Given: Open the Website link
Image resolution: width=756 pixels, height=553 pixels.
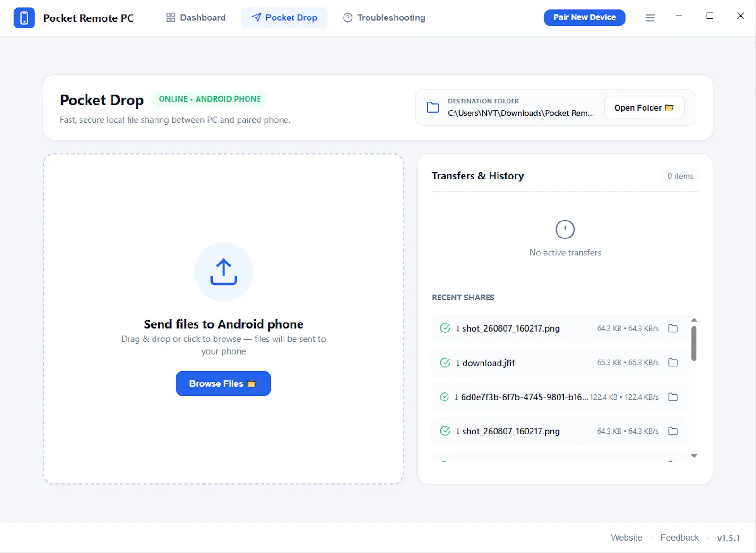Looking at the screenshot, I should tap(627, 537).
